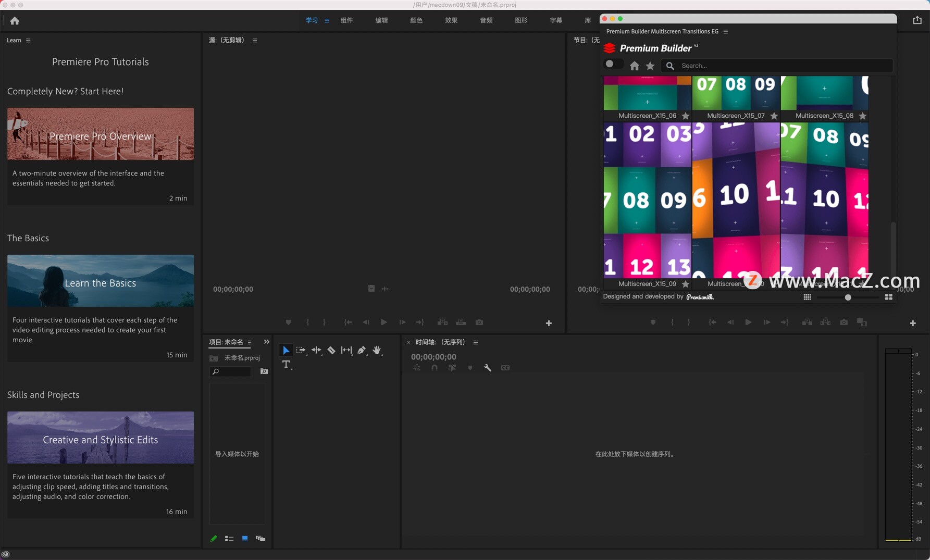Add a marker in the Source monitor
The image size is (930, 560).
click(289, 322)
